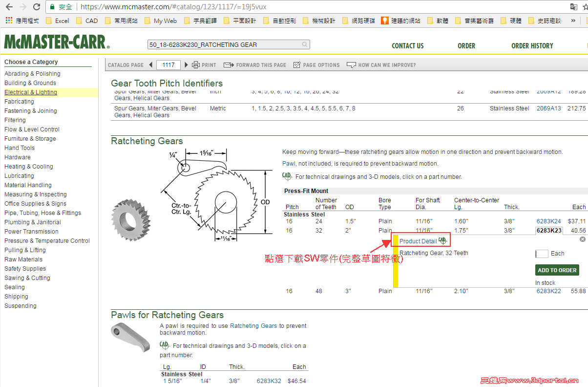Click the Page Options checkbox icon

297,65
